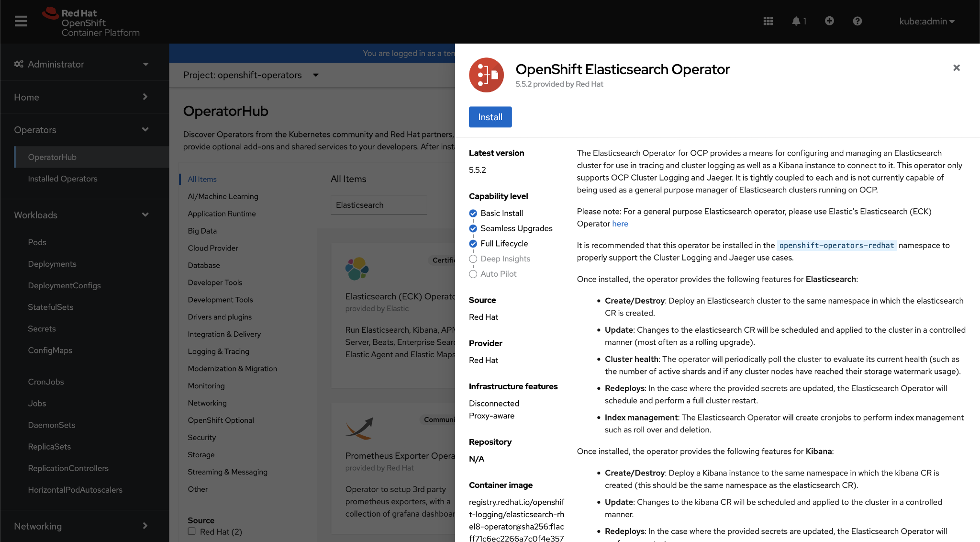
Task: Go to Pods in Workloads
Action: pyautogui.click(x=37, y=242)
